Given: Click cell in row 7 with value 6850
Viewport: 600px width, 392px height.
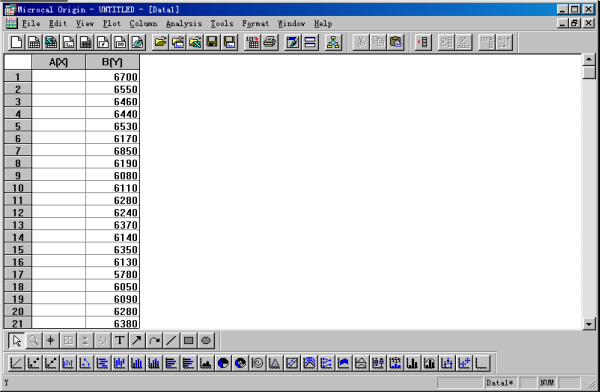Looking at the screenshot, I should point(112,151).
